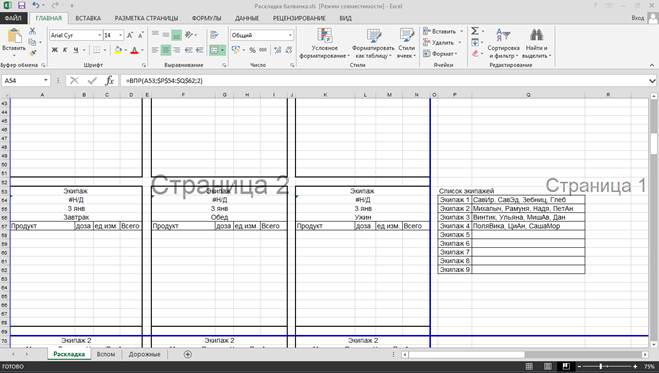Switch to the РЕЦЕНЗИРОВАНИЕ tab

[x=299, y=18]
